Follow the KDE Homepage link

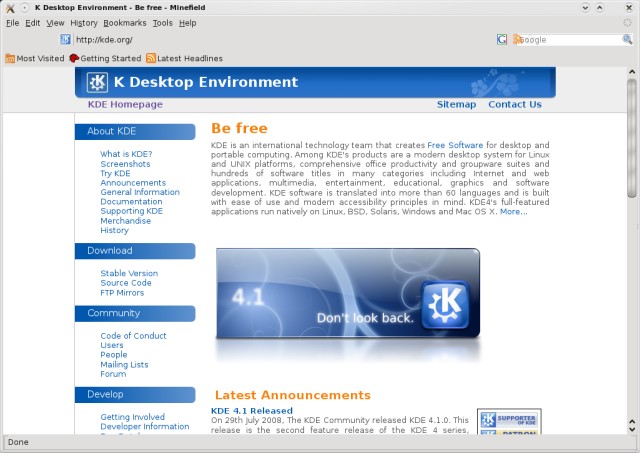(125, 104)
